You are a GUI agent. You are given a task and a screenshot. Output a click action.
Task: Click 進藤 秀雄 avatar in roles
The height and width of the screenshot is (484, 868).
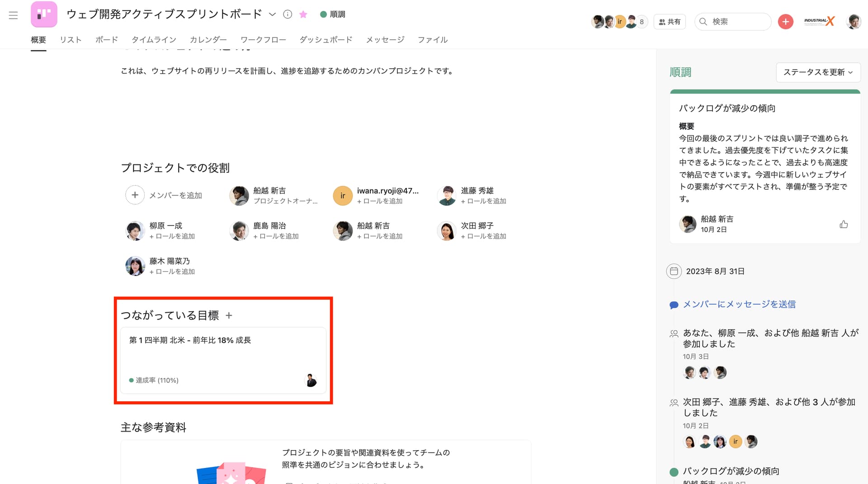[x=447, y=196]
